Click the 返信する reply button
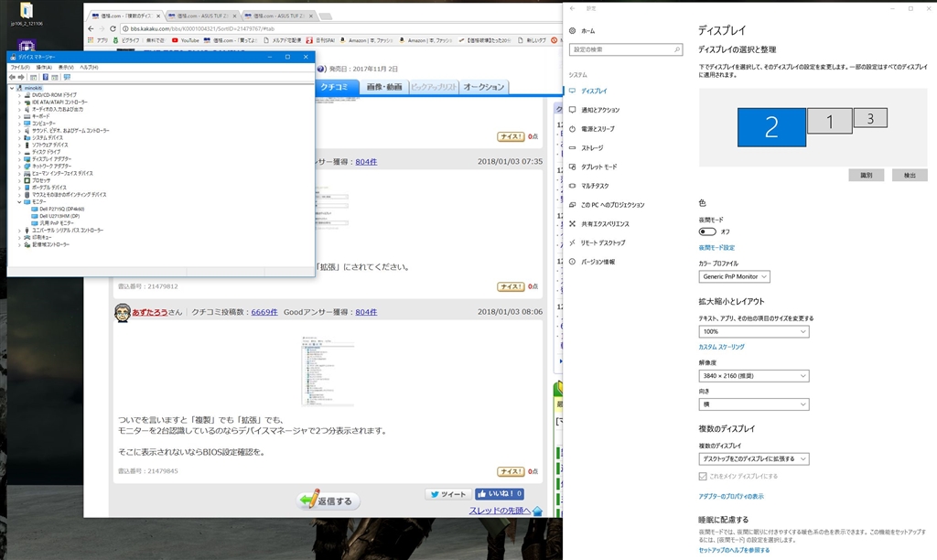The width and height of the screenshot is (937, 560). [x=328, y=501]
